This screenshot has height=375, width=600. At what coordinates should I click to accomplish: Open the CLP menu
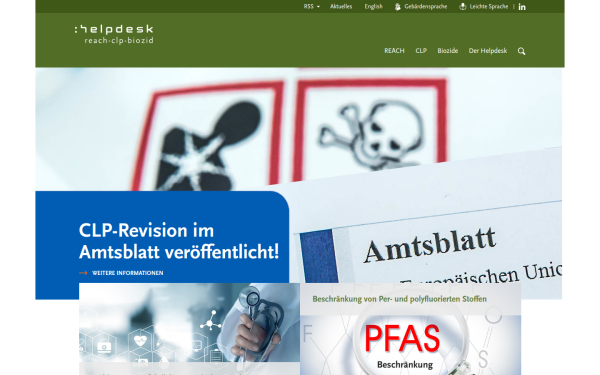pyautogui.click(x=421, y=51)
